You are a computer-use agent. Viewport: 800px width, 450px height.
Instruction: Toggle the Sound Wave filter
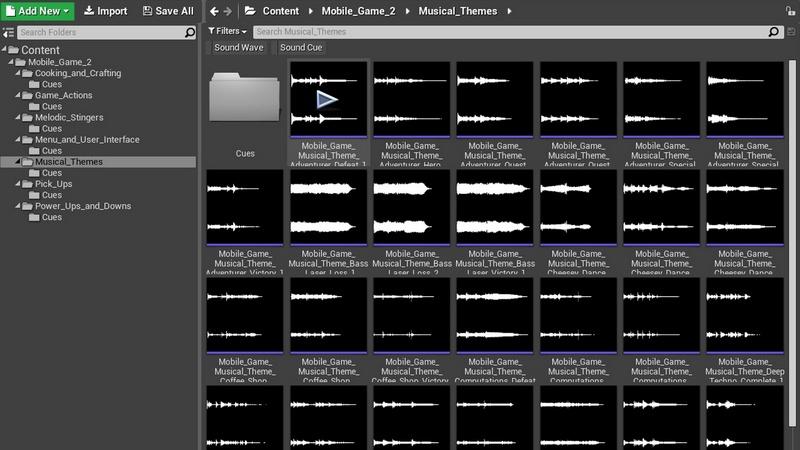pos(238,47)
